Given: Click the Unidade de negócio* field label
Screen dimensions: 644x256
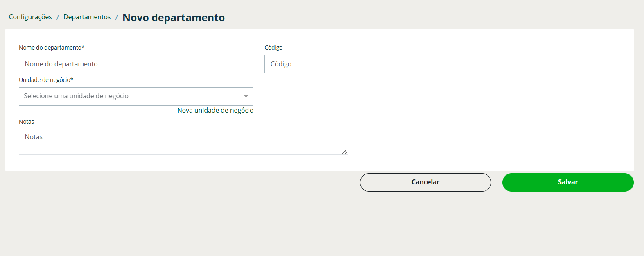Looking at the screenshot, I should pyautogui.click(x=46, y=80).
